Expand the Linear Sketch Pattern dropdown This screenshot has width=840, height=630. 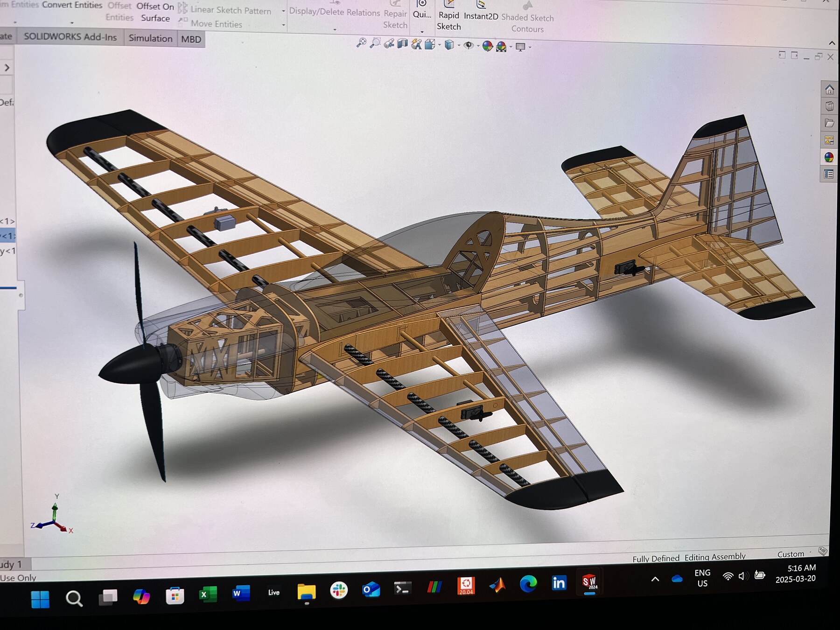[283, 11]
